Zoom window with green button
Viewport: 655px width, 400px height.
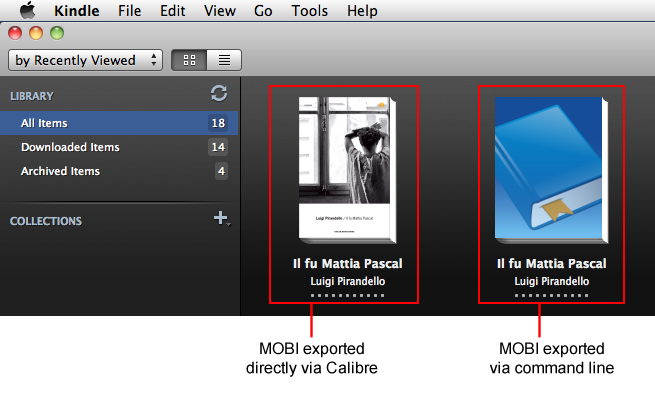[57, 33]
